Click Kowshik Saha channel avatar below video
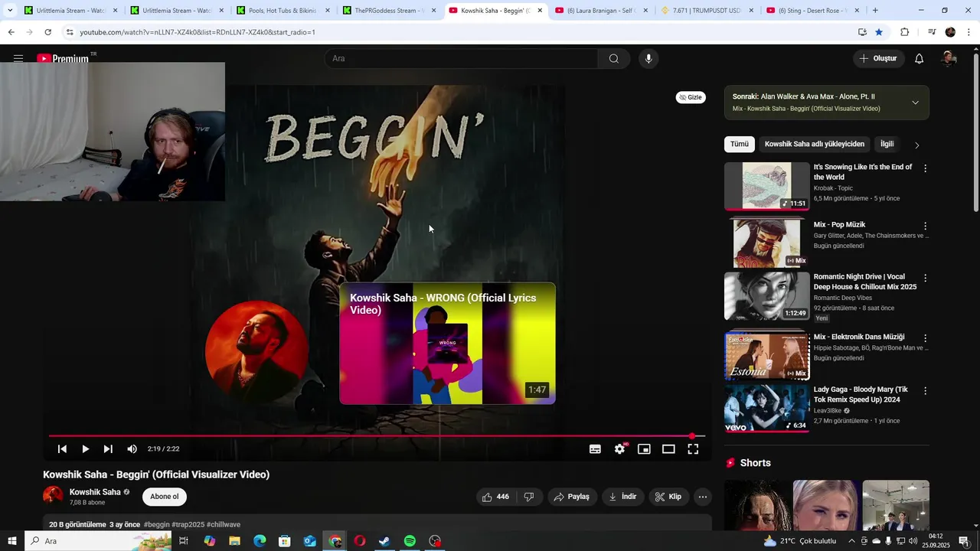 pos(53,496)
